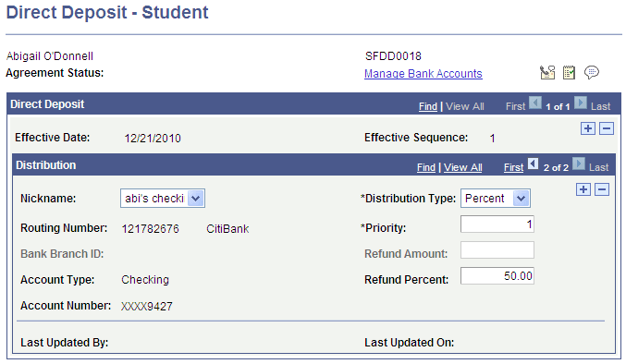Viewport: 626px width, 364px height.
Task: Click Find in the Distribution header
Action: (x=426, y=167)
